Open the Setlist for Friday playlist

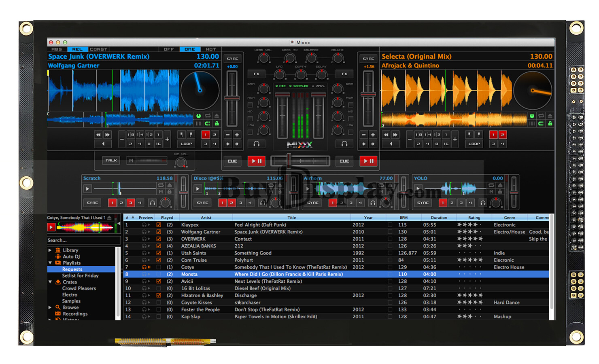80,276
